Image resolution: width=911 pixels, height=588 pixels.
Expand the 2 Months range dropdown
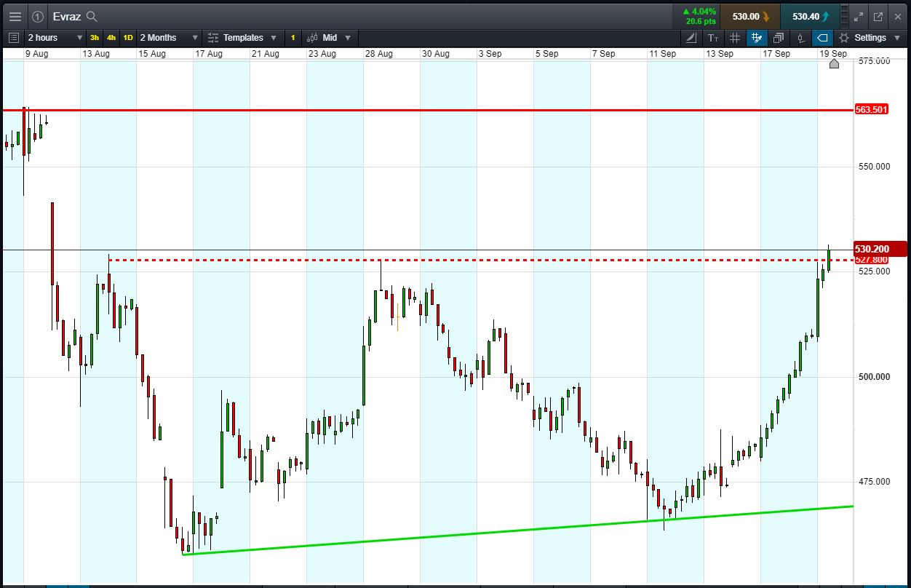point(168,38)
